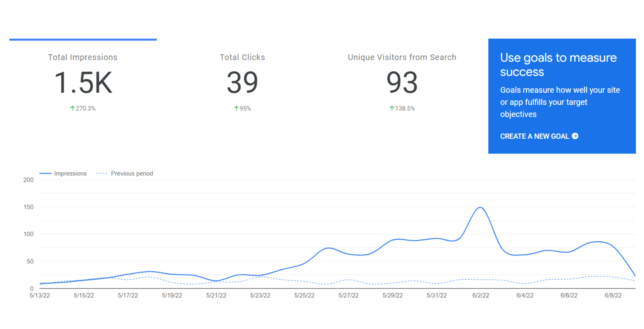Click the 1.5K impressions value
Image resolution: width=644 pixels, height=329 pixels.
tap(83, 83)
